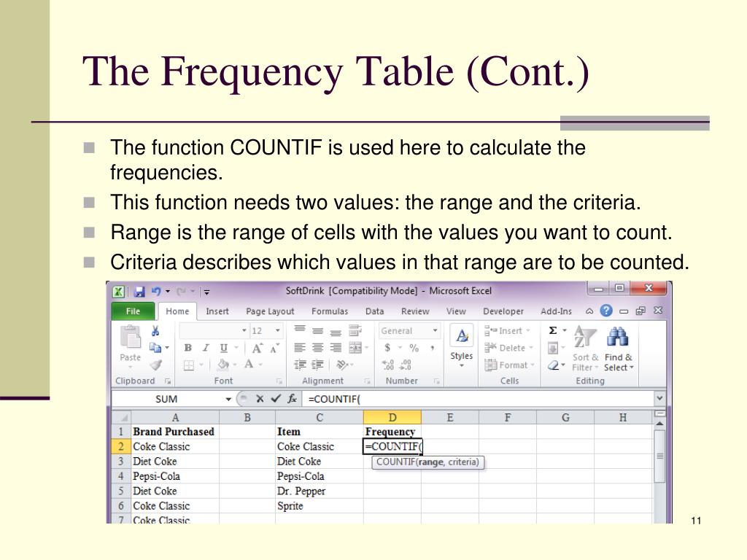Image resolution: width=747 pixels, height=560 pixels.
Task: Toggle Align Text Left
Action: click(x=300, y=348)
